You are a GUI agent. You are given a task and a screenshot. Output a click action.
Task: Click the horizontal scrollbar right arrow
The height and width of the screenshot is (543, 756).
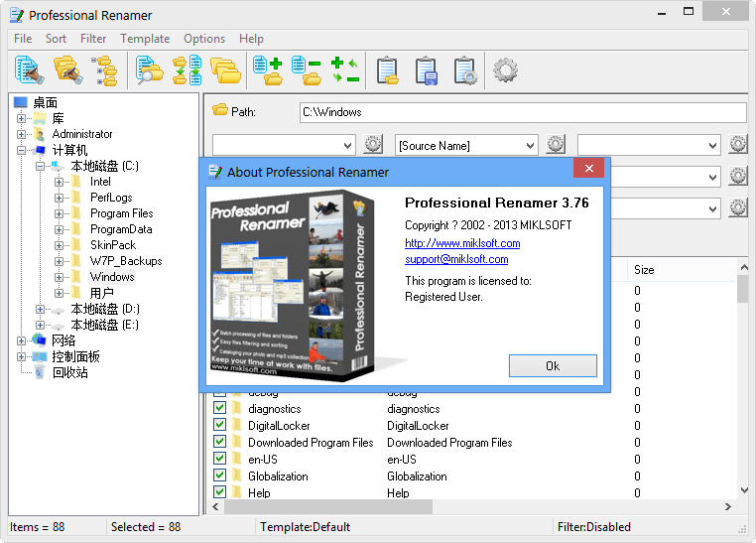pos(728,506)
